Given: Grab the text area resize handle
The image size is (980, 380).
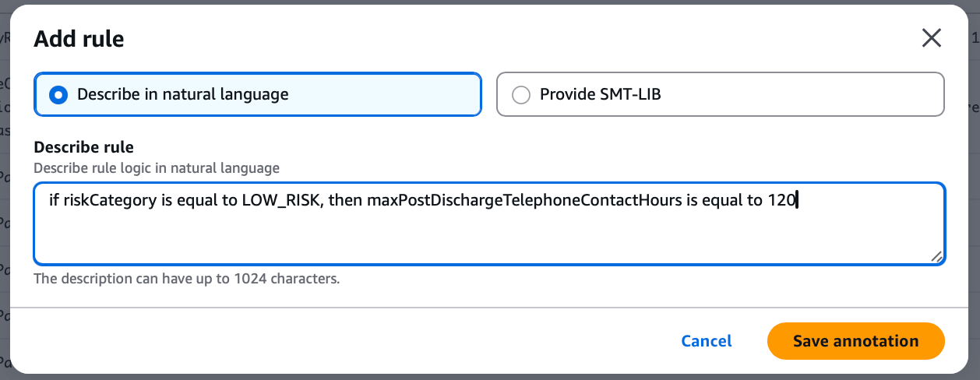Looking at the screenshot, I should pyautogui.click(x=936, y=256).
